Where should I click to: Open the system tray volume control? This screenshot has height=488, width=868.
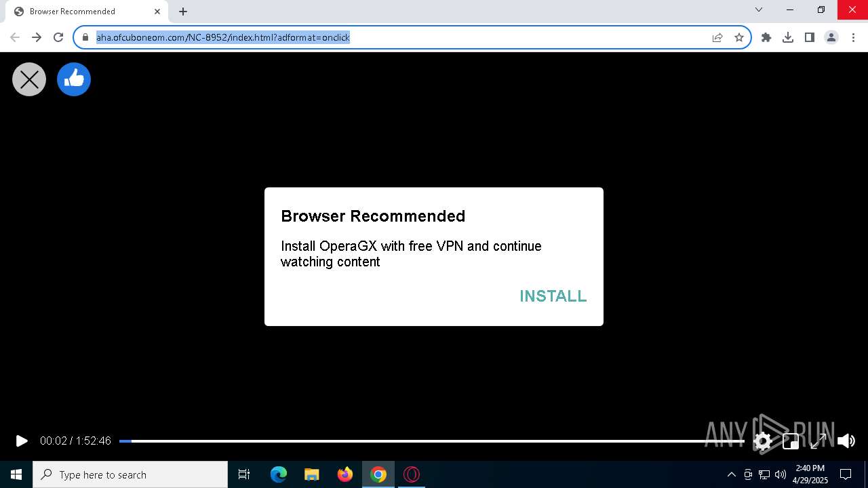pyautogui.click(x=781, y=474)
